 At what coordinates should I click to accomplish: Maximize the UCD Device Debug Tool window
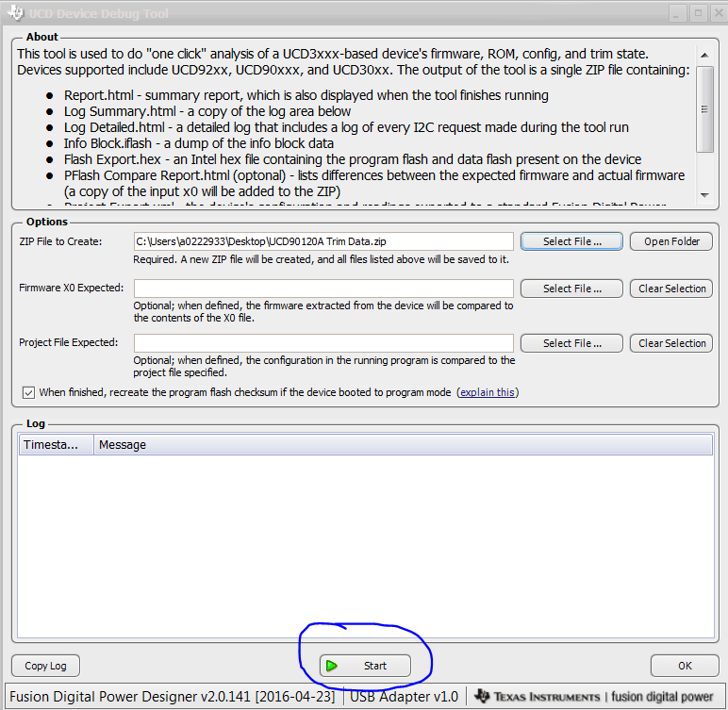click(x=698, y=14)
